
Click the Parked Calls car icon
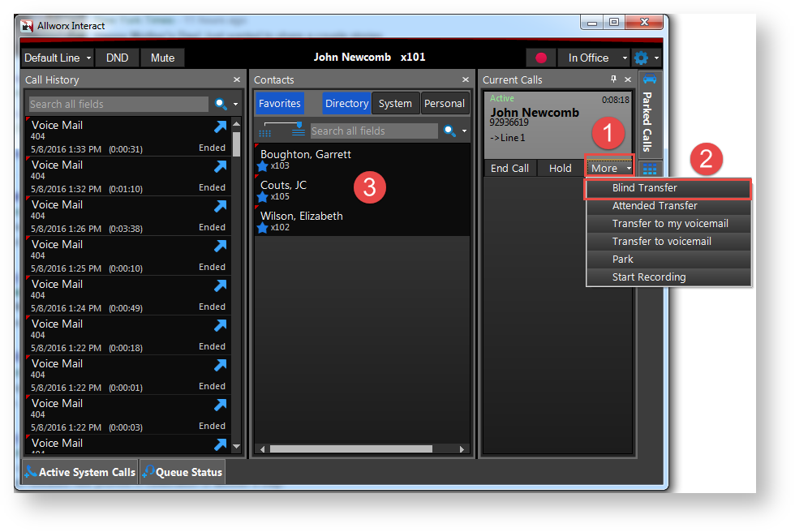(x=650, y=79)
